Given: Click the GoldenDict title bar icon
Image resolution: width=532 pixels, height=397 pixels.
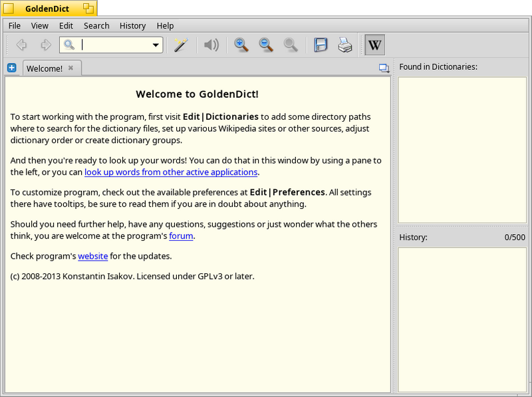Looking at the screenshot, I should pos(9,9).
